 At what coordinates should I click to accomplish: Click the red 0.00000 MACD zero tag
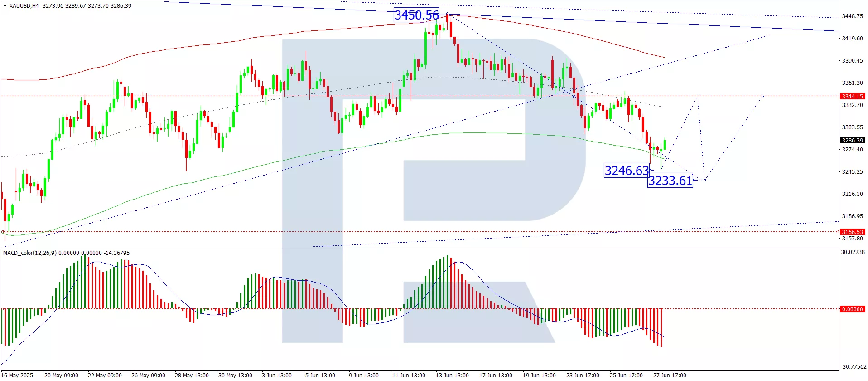[852, 309]
